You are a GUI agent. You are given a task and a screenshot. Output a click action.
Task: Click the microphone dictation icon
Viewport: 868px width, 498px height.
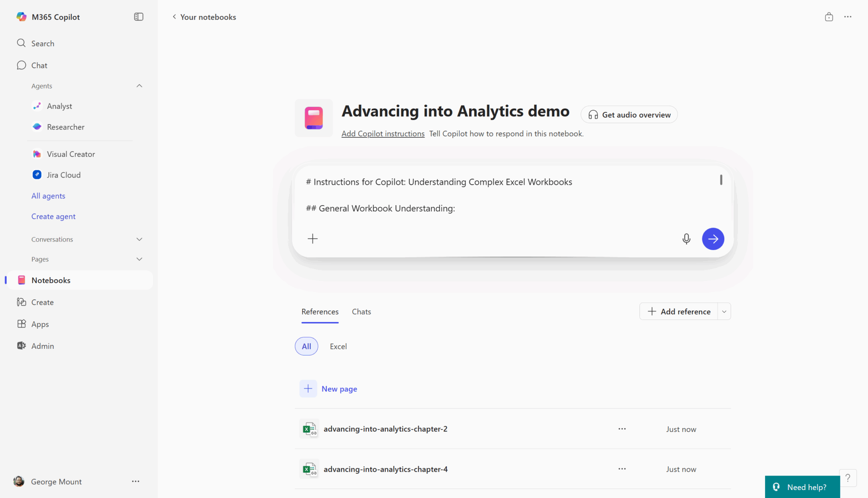[x=686, y=239]
